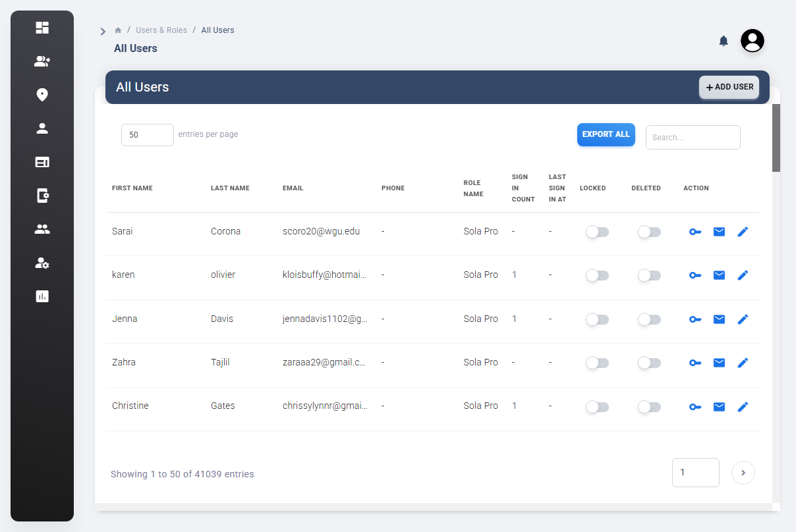Image resolution: width=796 pixels, height=532 pixels.
Task: Open the single person sidebar icon
Action: (42, 128)
